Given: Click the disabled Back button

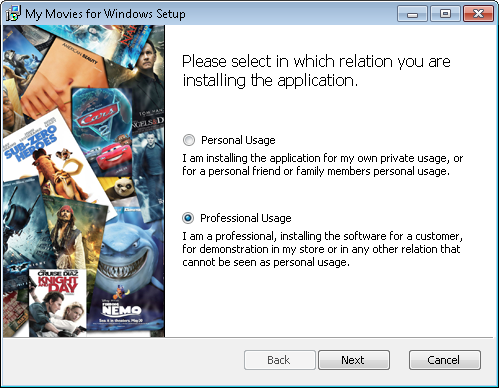Looking at the screenshot, I should [279, 360].
